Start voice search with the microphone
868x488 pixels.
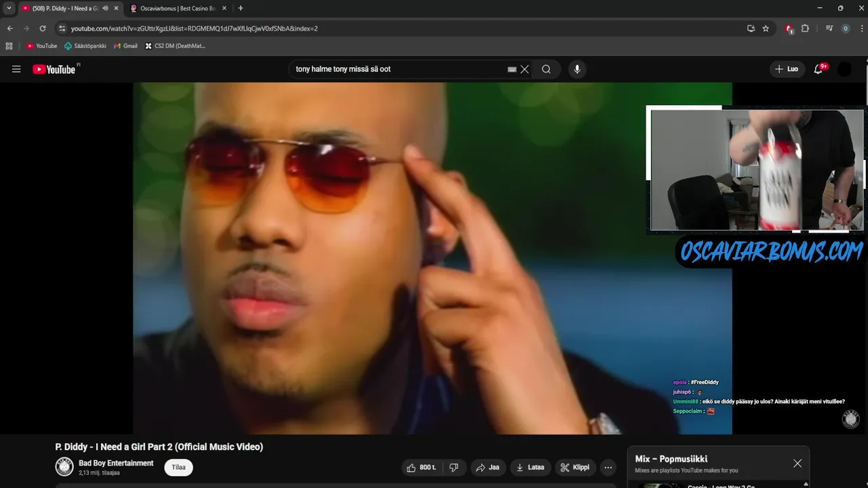point(577,69)
